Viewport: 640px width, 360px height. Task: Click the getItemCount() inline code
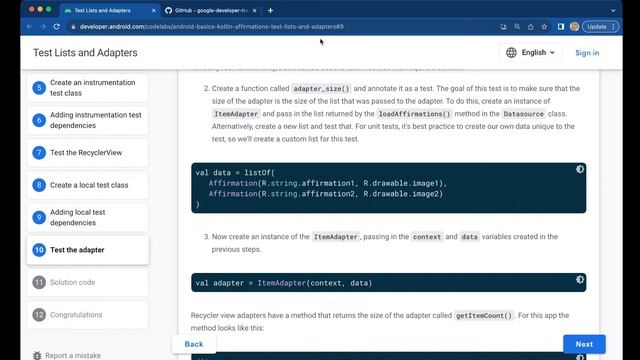[484, 316]
